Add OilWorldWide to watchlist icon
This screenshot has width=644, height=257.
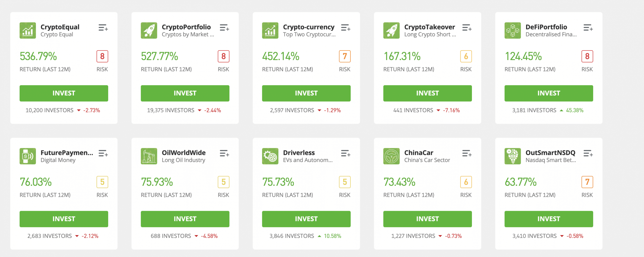(224, 153)
